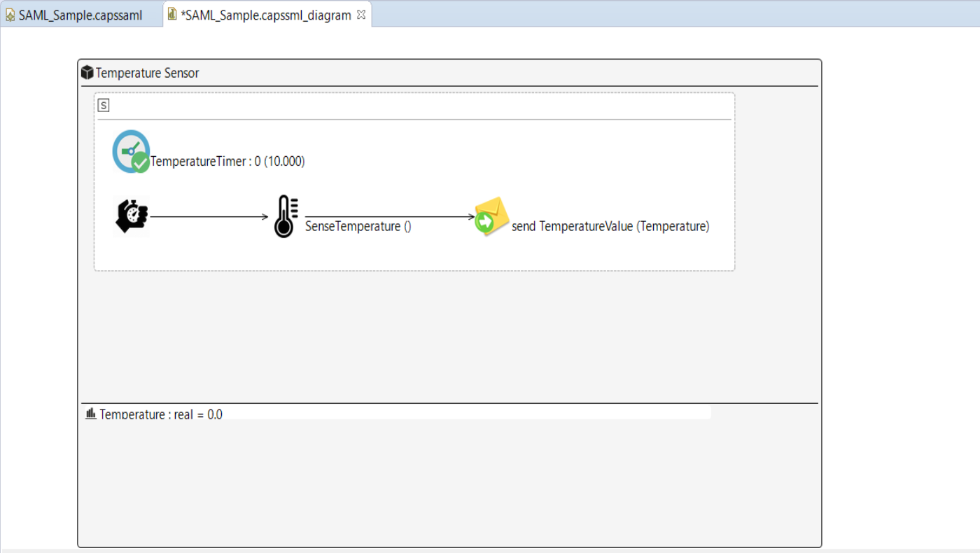This screenshot has height=553, width=980.
Task: Select the TemperatureTimer clock icon
Action: pos(131,151)
